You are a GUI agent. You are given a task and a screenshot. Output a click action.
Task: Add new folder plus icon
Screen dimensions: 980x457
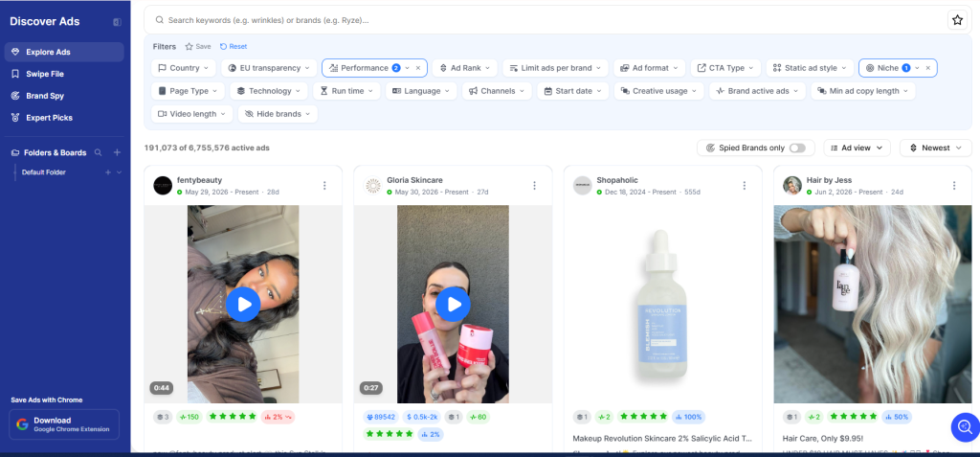click(117, 152)
